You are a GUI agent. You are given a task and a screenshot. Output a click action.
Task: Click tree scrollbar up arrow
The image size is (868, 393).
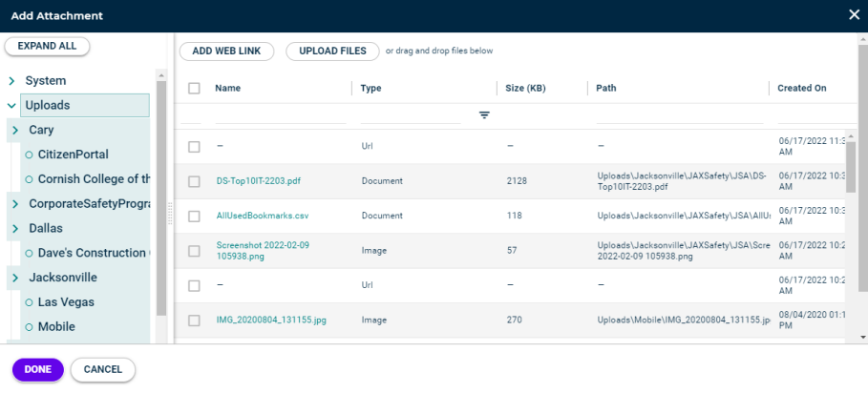point(161,75)
